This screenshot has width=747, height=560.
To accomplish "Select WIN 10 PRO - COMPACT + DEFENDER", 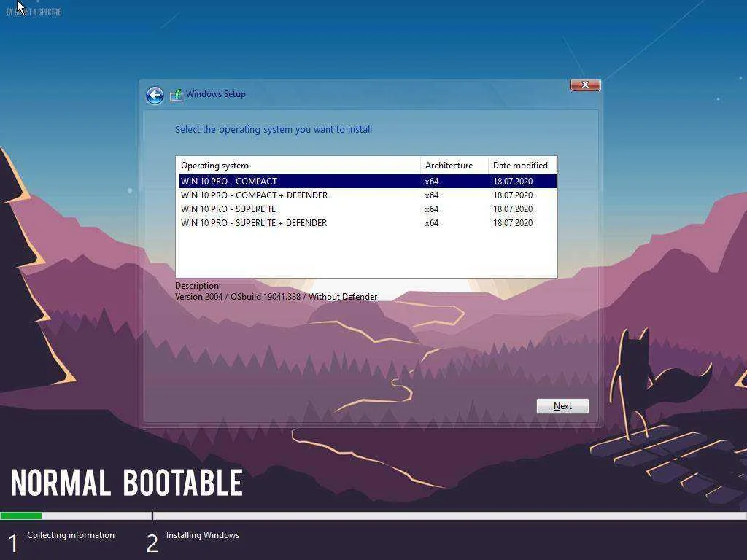I will pos(368,195).
